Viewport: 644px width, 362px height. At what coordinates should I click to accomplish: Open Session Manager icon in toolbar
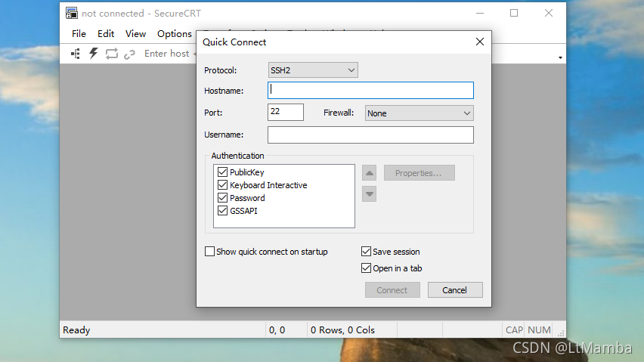[76, 54]
